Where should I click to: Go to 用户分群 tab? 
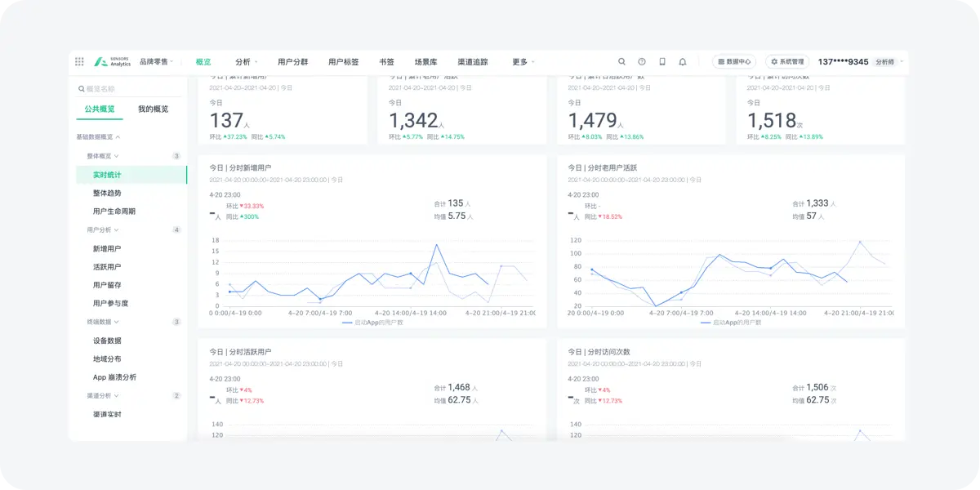[x=293, y=61]
